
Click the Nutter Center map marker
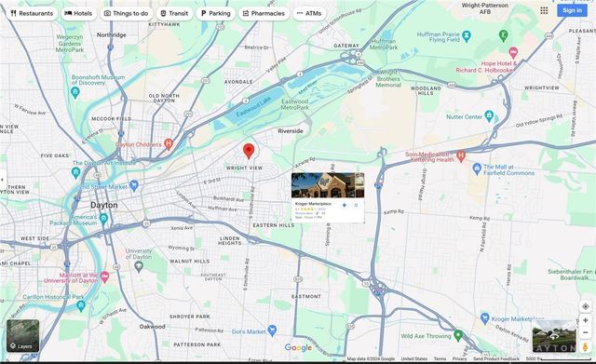point(489,116)
